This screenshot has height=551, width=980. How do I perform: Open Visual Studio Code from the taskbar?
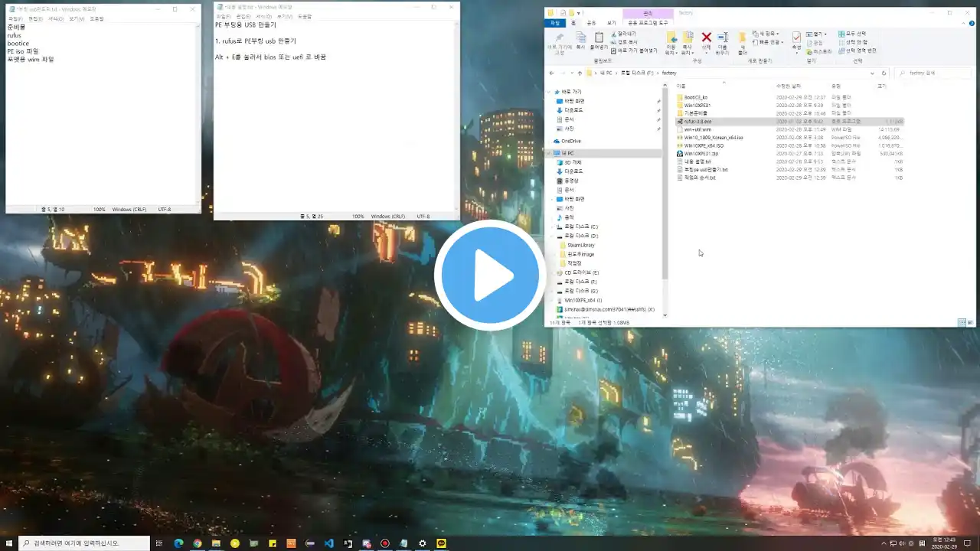328,543
